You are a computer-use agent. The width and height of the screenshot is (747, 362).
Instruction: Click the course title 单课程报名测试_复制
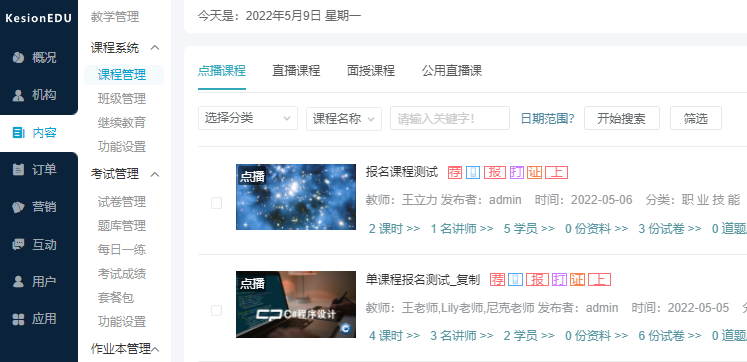[423, 279]
